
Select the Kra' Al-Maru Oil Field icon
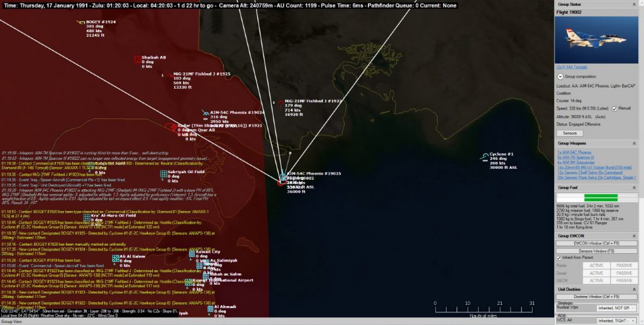[x=87, y=218]
